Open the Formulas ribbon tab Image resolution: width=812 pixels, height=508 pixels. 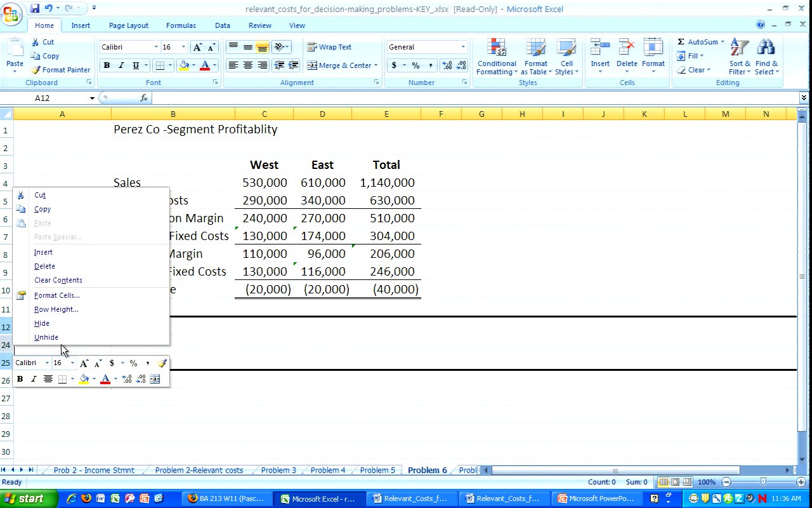point(180,25)
